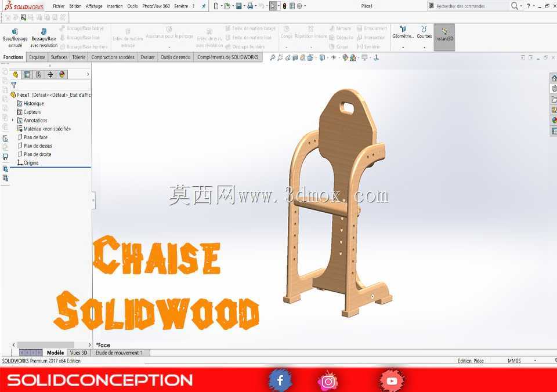Open the Save dropdown arrow

click(x=244, y=6)
